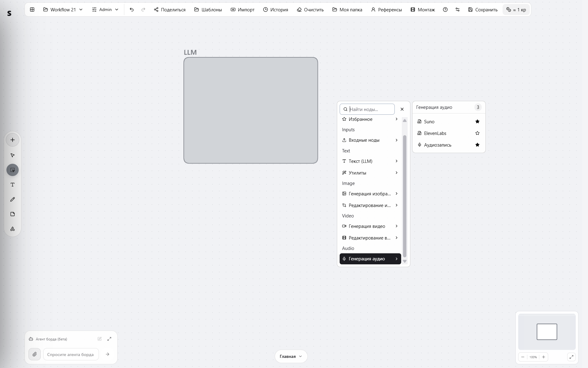Send message with agent arrow button
The width and height of the screenshot is (588, 368).
point(107,354)
